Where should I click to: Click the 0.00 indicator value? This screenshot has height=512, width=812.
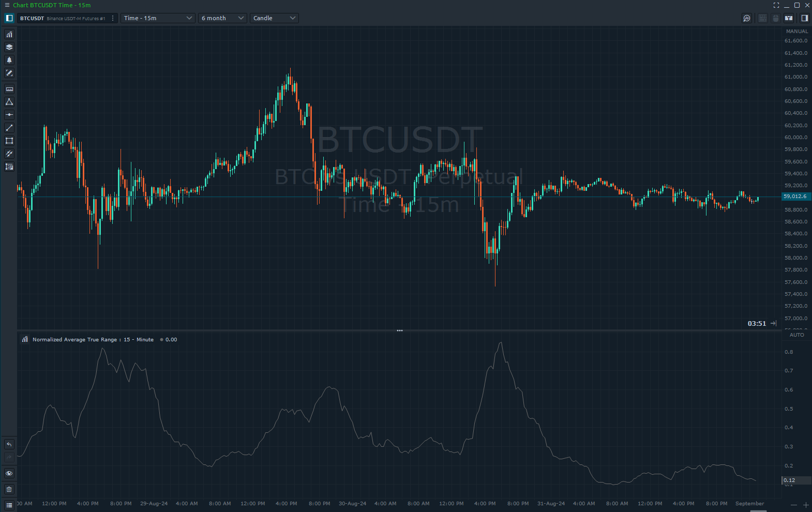[171, 340]
